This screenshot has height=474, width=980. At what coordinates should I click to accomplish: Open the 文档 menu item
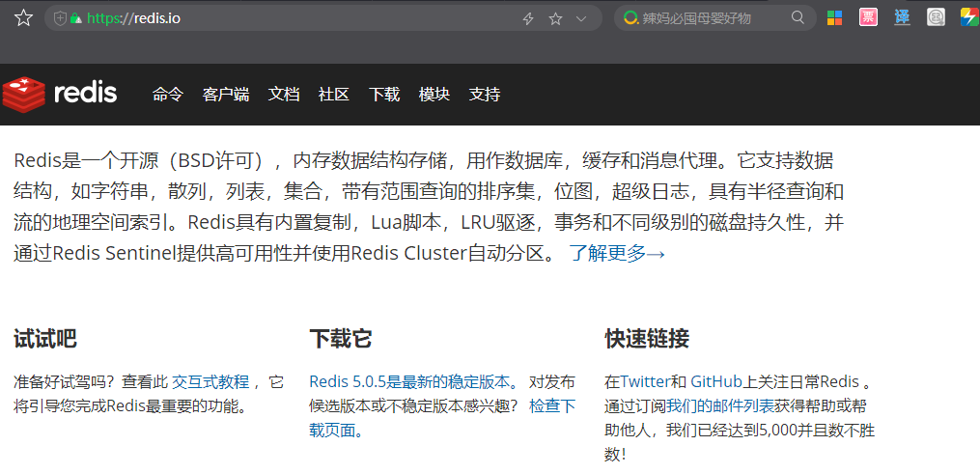click(284, 95)
